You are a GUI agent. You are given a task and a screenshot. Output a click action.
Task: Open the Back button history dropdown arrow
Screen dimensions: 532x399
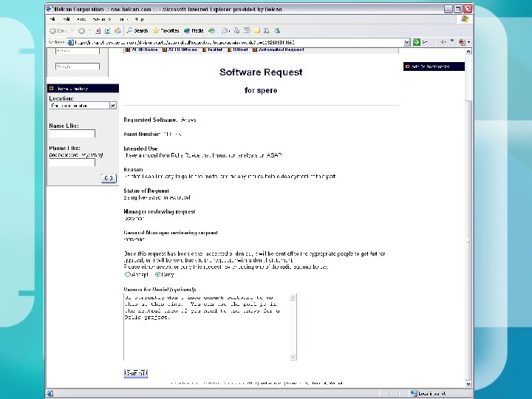pos(72,31)
